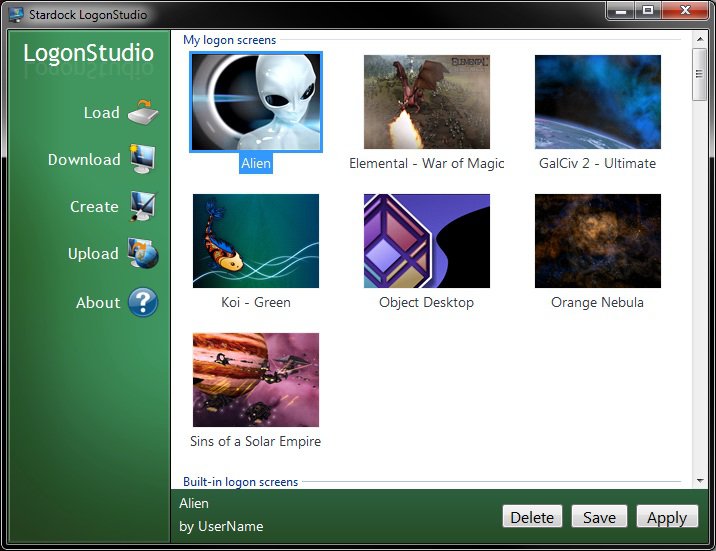Click the 'Koi - Green' caption
The width and height of the screenshot is (716, 551).
(256, 302)
